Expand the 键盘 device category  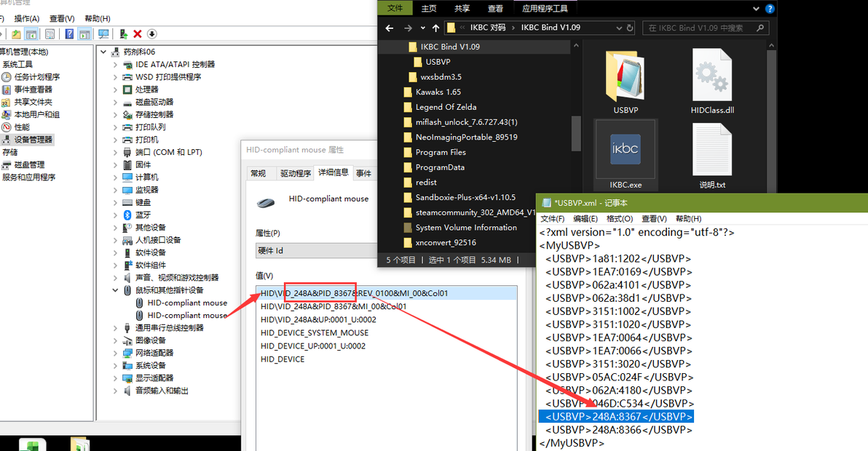click(x=115, y=203)
